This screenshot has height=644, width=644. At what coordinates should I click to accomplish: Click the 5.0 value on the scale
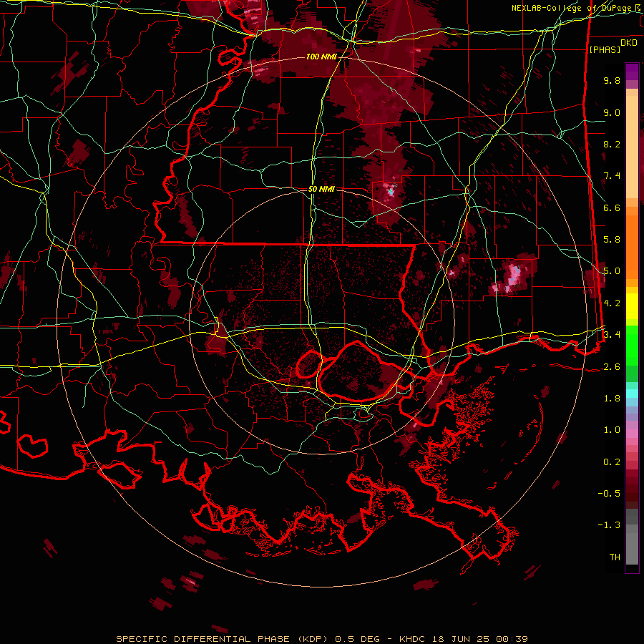(x=612, y=271)
